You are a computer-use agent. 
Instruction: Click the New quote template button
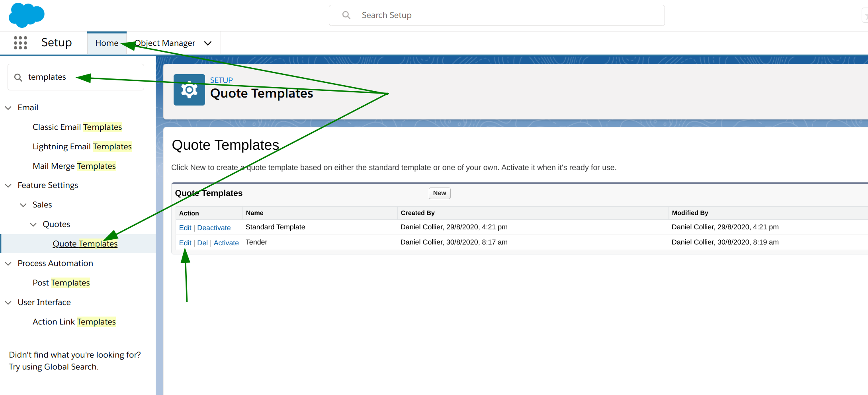[x=440, y=193]
